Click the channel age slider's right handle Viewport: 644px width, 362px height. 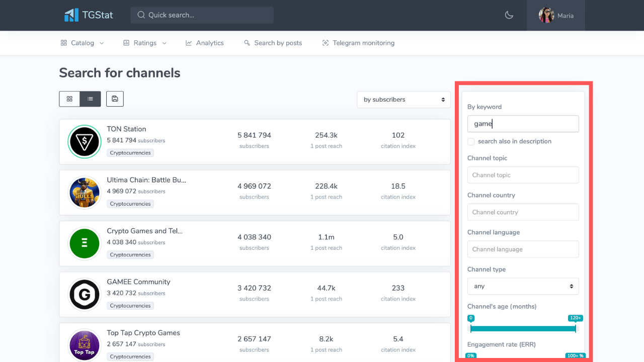[x=575, y=328]
